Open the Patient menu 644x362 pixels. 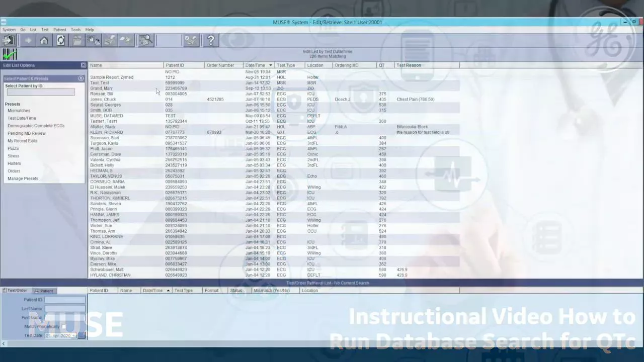point(59,30)
